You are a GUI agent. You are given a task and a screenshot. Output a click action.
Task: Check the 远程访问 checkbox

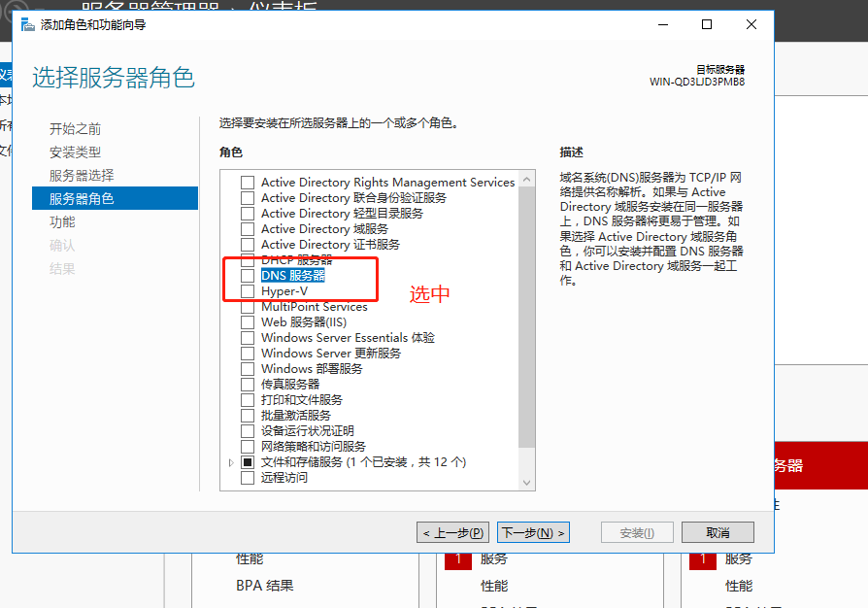248,477
